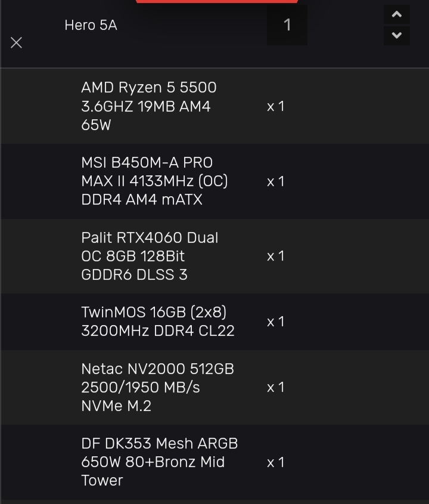Viewport: 429px width, 504px height.
Task: Click the partially visible row below DF DK353
Action: pyautogui.click(x=214, y=502)
